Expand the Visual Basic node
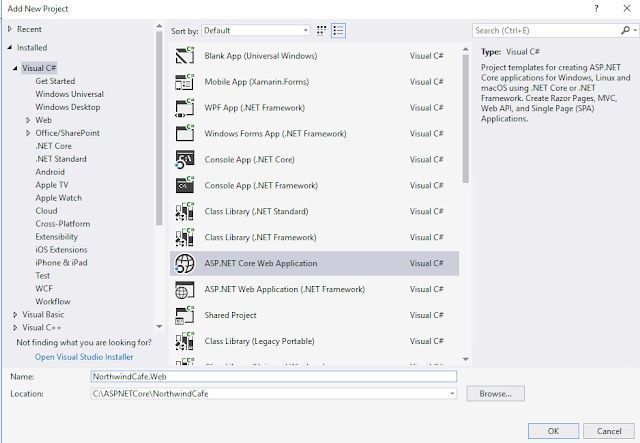The width and height of the screenshot is (640, 443). point(15,315)
